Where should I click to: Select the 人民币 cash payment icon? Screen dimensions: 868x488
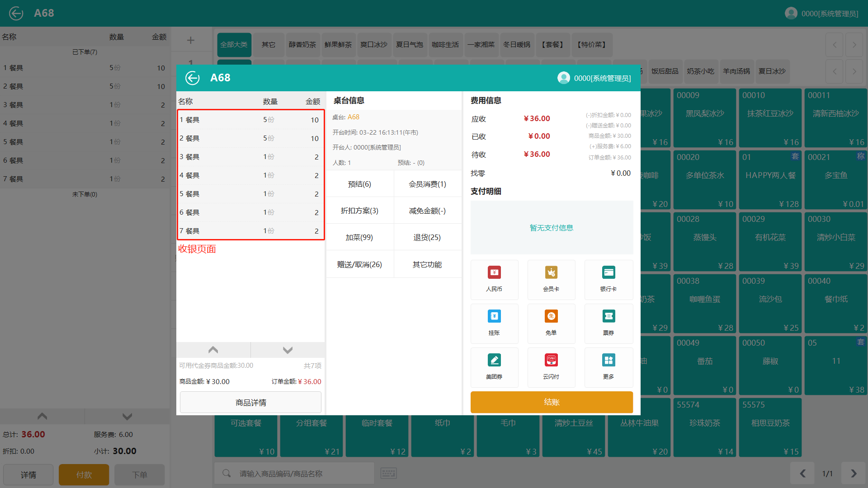[x=494, y=279]
